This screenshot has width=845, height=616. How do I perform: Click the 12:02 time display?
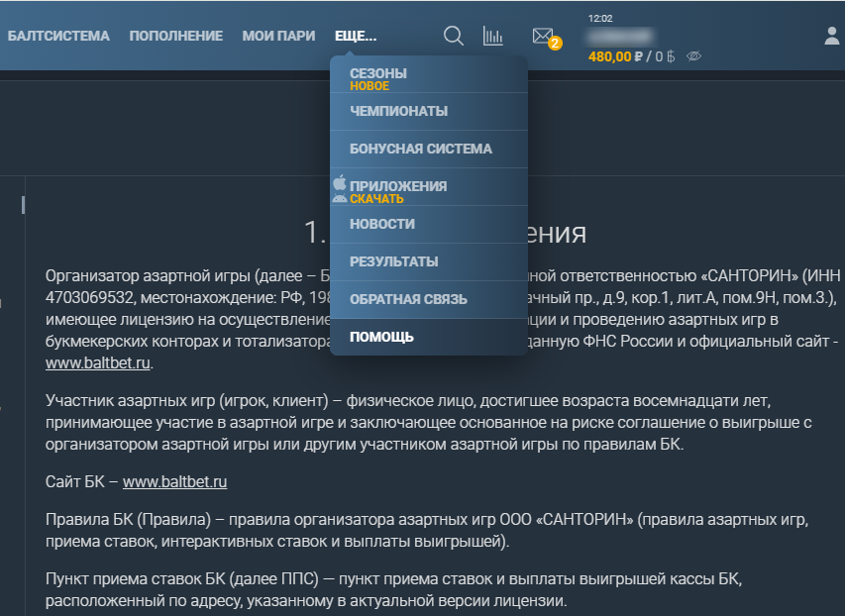click(600, 19)
